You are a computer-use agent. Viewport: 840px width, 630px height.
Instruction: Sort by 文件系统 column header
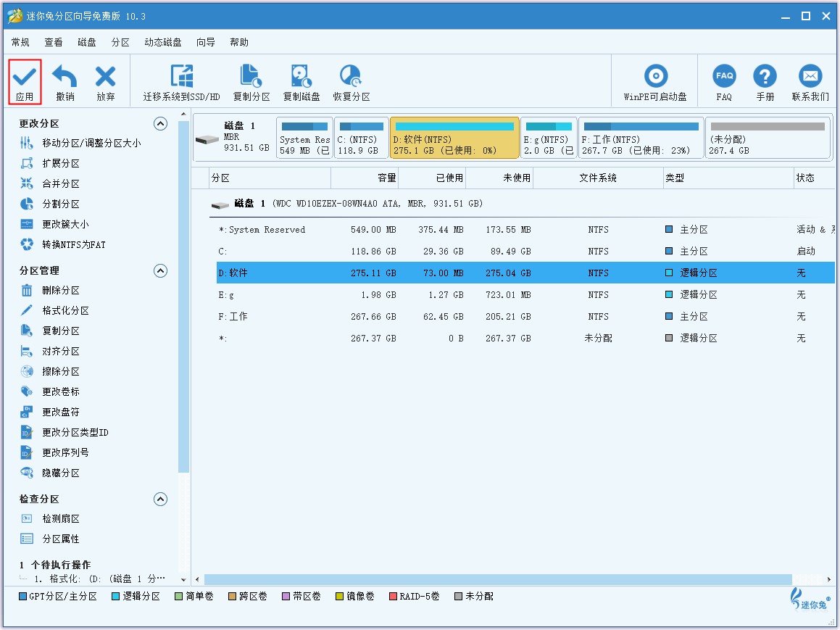point(598,178)
